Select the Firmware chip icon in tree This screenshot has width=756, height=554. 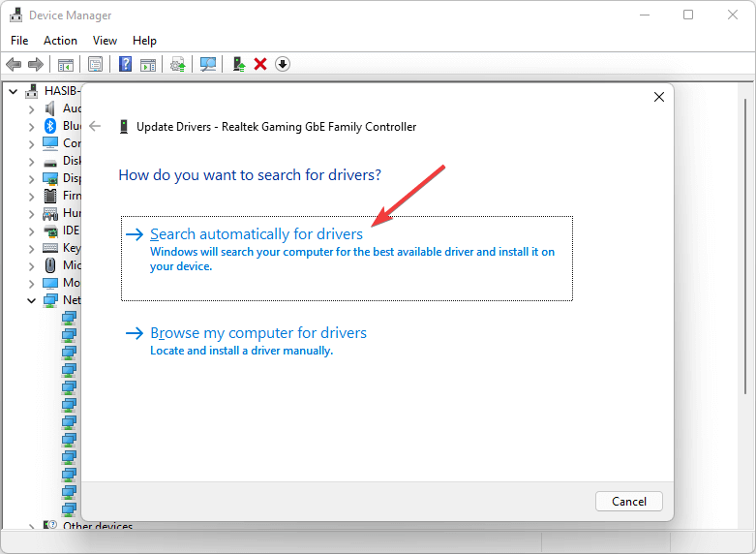[x=50, y=196]
